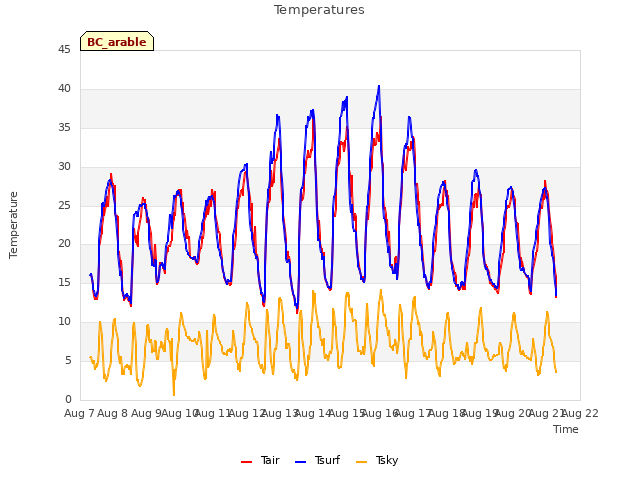Click the 45 y-axis tick label
Image resolution: width=640 pixels, height=480 pixels.
click(x=64, y=50)
